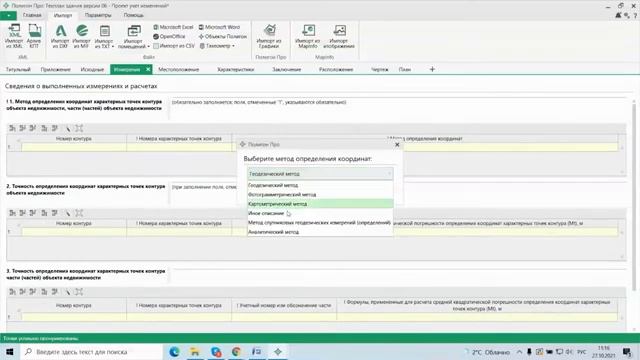Open Microsoft Edge from taskbar

(x=174, y=351)
